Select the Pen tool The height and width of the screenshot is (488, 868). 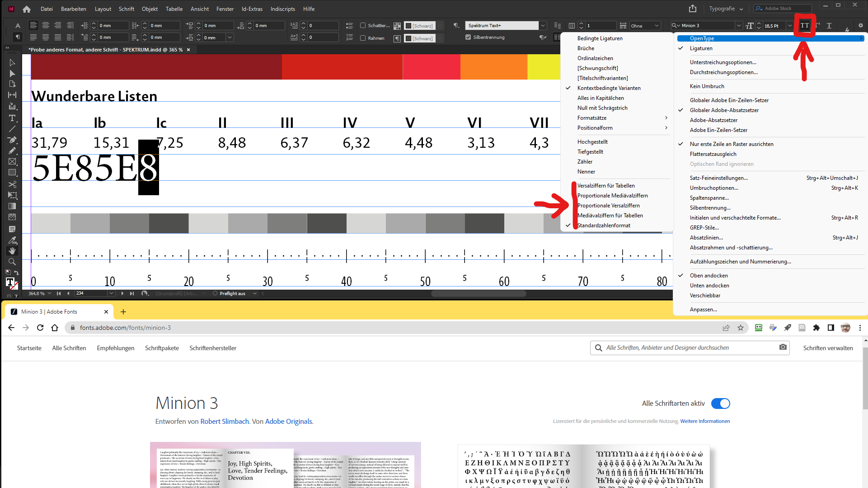click(x=12, y=140)
